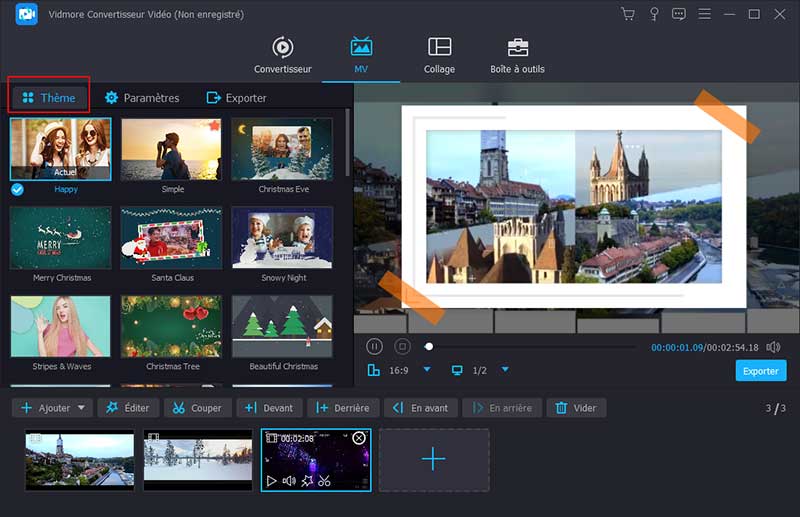Remove the selected clip with X icon
The height and width of the screenshot is (517, 800).
click(360, 439)
